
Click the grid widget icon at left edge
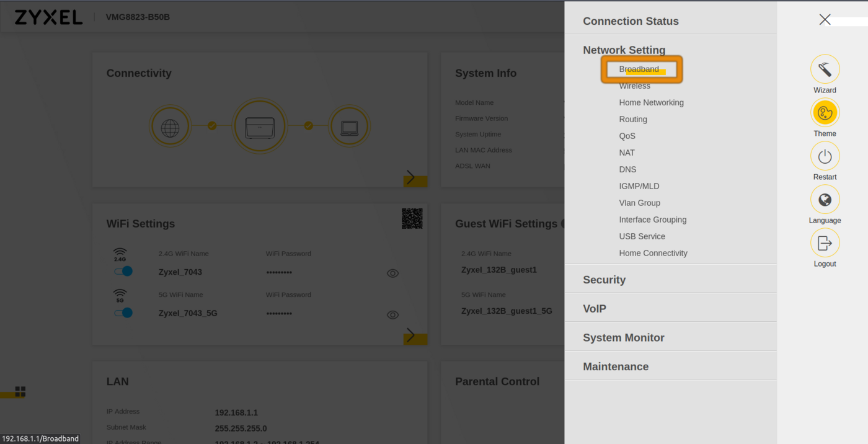coord(20,391)
